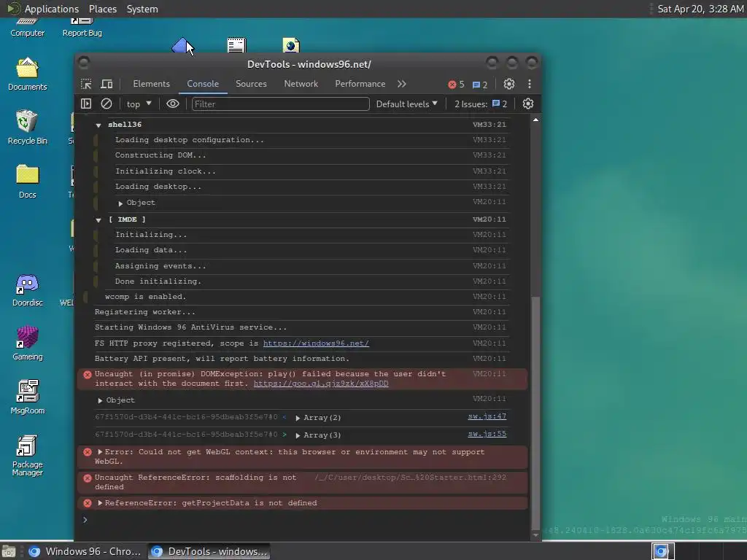Select the inspect element picker icon
747x560 pixels.
86,84
